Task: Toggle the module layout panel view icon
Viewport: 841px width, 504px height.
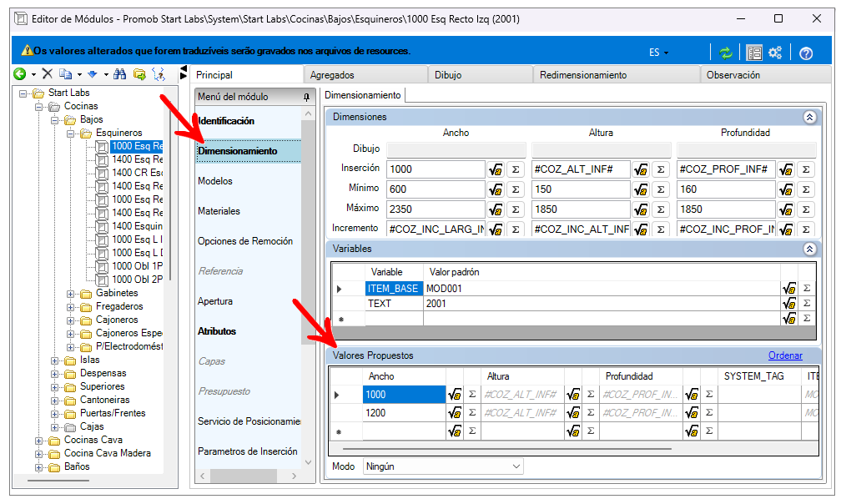Action: pos(754,53)
